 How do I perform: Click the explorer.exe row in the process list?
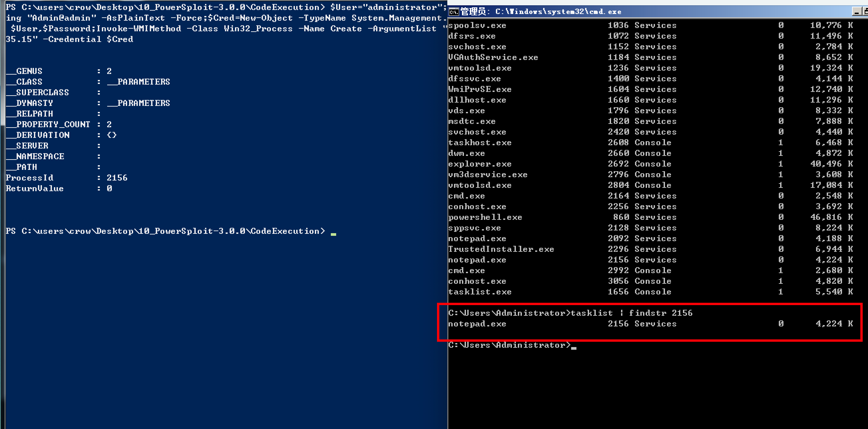[480, 164]
